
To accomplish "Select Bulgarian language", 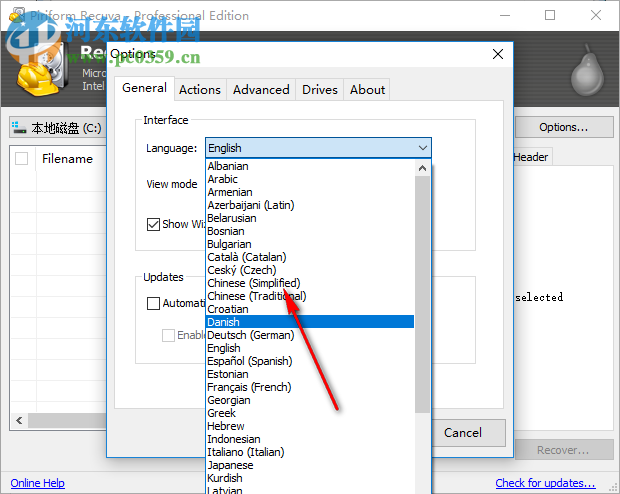I will 310,244.
